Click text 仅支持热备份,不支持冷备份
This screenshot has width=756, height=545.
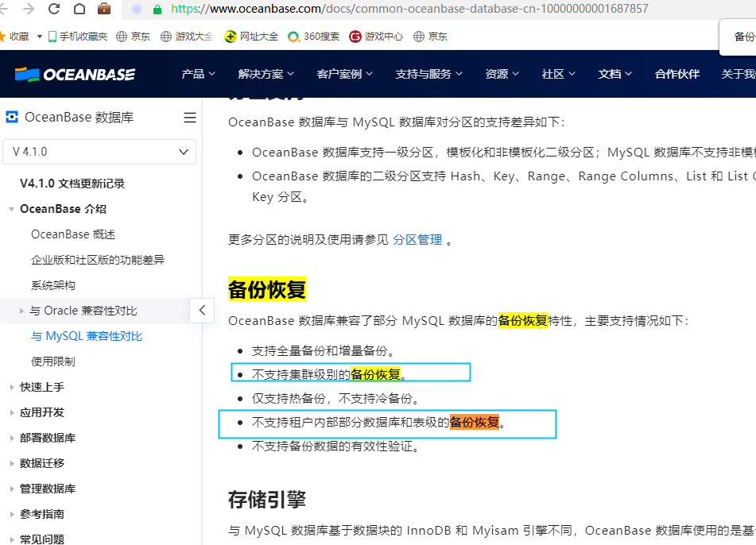(x=335, y=399)
